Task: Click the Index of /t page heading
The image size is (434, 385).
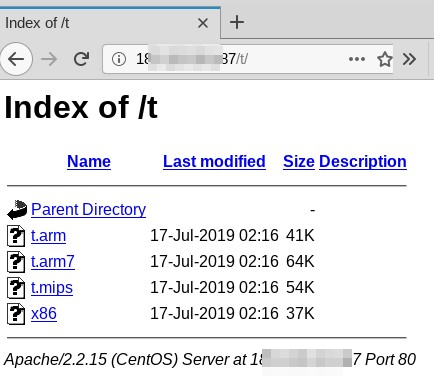Action: (x=81, y=107)
